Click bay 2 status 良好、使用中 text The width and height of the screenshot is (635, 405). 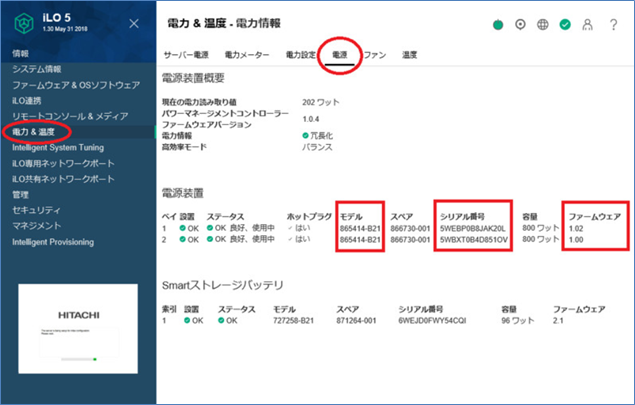(252, 239)
